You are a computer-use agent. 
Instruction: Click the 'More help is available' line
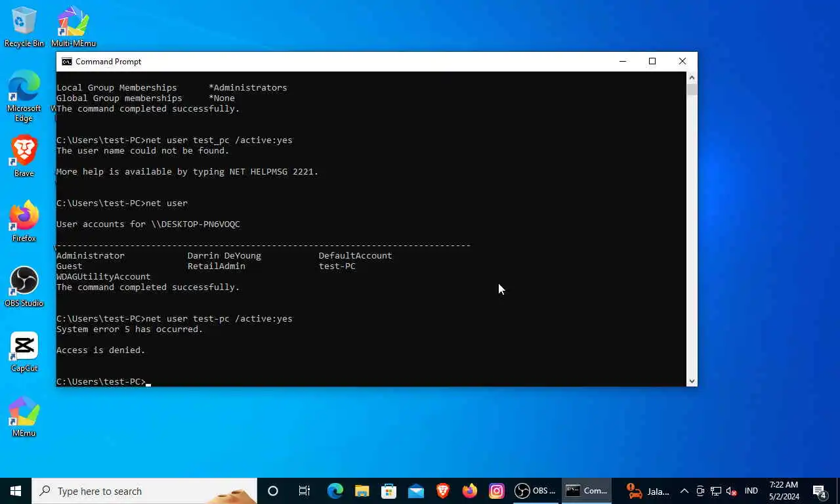(187, 171)
